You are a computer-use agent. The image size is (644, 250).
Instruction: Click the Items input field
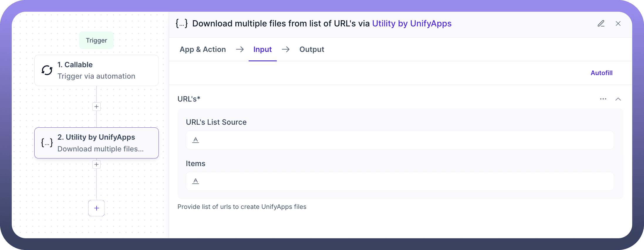tap(399, 181)
